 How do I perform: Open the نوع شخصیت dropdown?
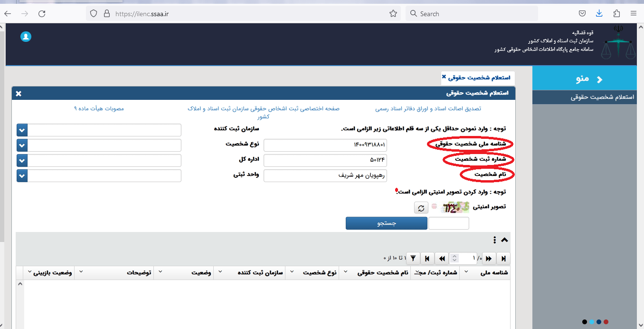click(x=21, y=145)
